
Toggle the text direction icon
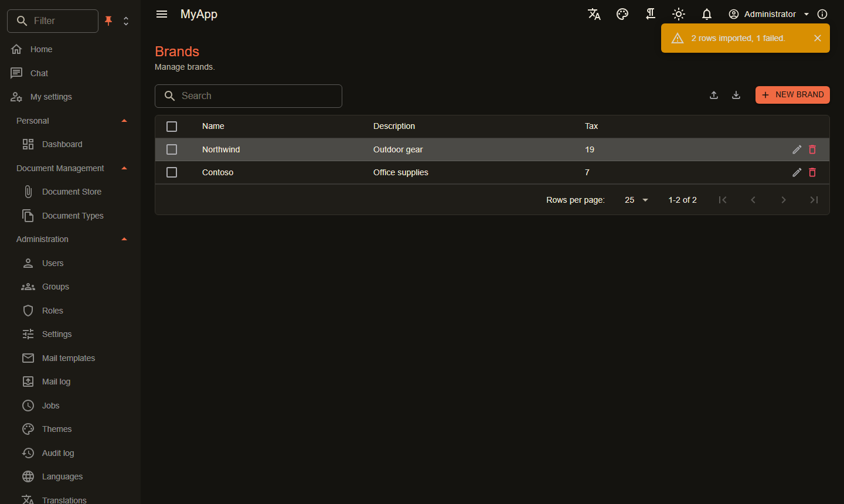(x=651, y=14)
